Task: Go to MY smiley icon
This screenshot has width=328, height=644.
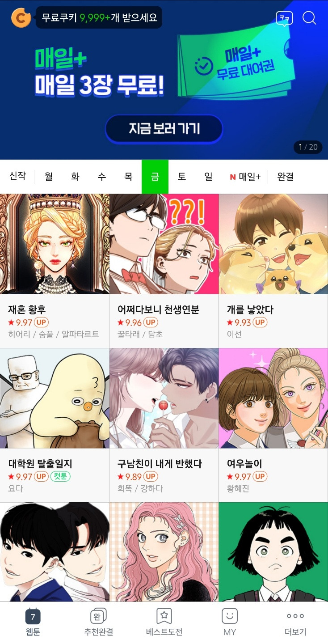Action: point(230,616)
